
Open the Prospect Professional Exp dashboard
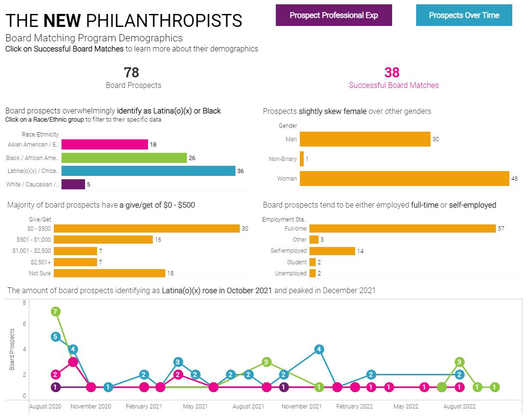[333, 15]
